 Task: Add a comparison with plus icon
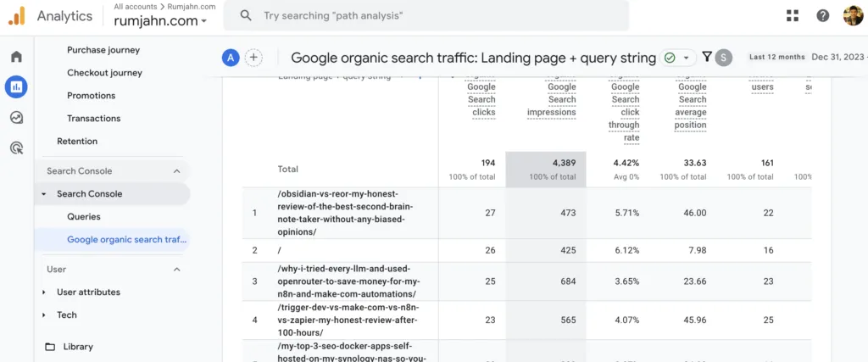pos(253,58)
